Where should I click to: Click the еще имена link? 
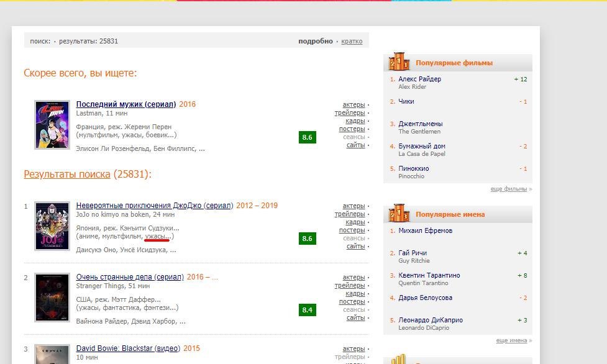[x=511, y=340]
